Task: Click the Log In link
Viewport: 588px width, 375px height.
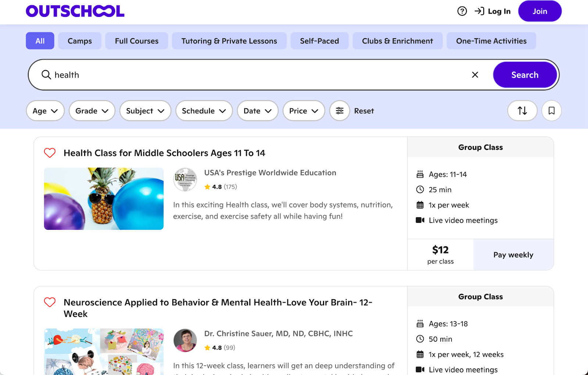Action: click(492, 11)
